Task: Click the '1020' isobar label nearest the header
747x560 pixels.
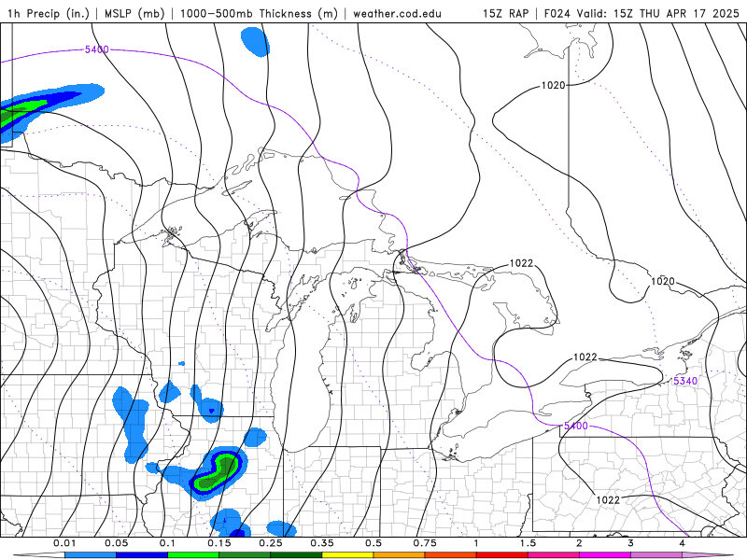Action: point(553,85)
